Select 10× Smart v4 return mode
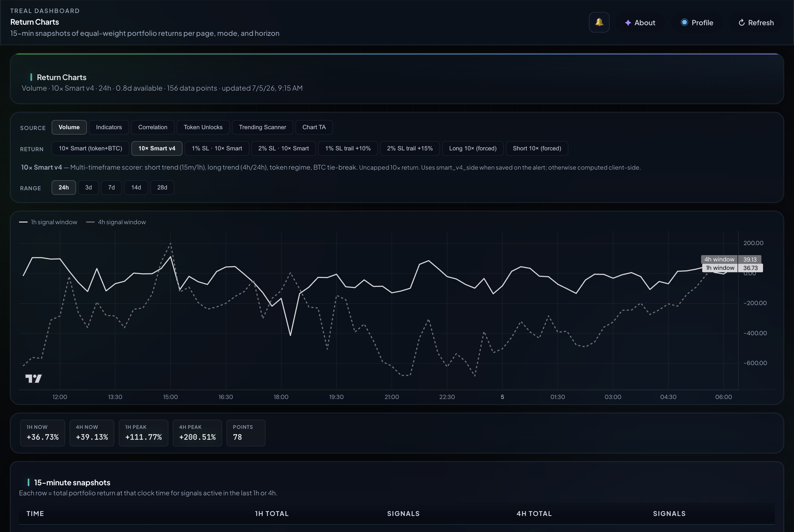Screen dimensions: 794x532 (x=157, y=148)
